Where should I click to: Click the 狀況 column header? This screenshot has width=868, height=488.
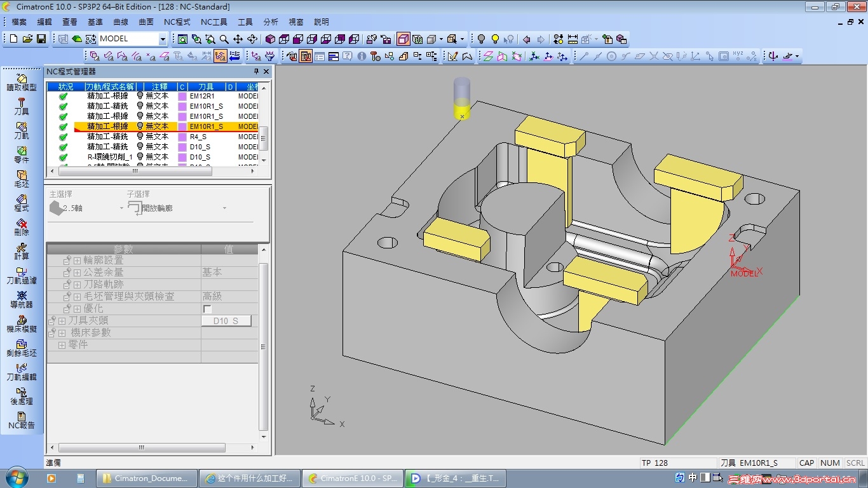point(65,86)
